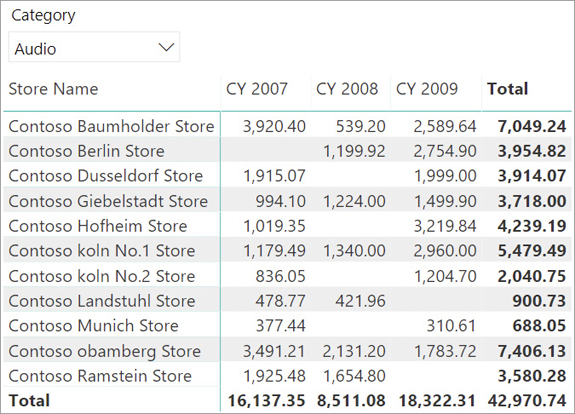
Task: Click the 1,925.48 value for Ramstein
Action: tap(274, 376)
